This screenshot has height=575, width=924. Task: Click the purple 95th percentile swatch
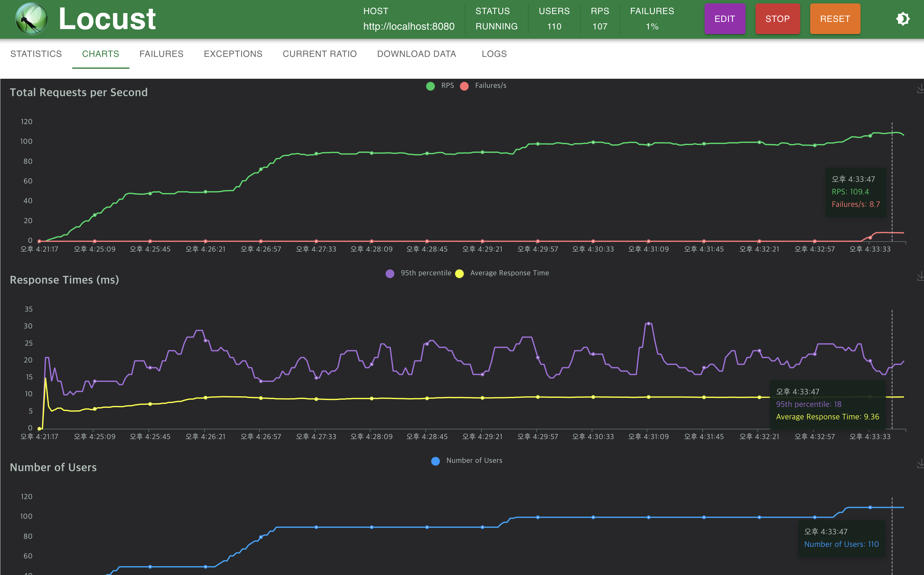(x=389, y=273)
